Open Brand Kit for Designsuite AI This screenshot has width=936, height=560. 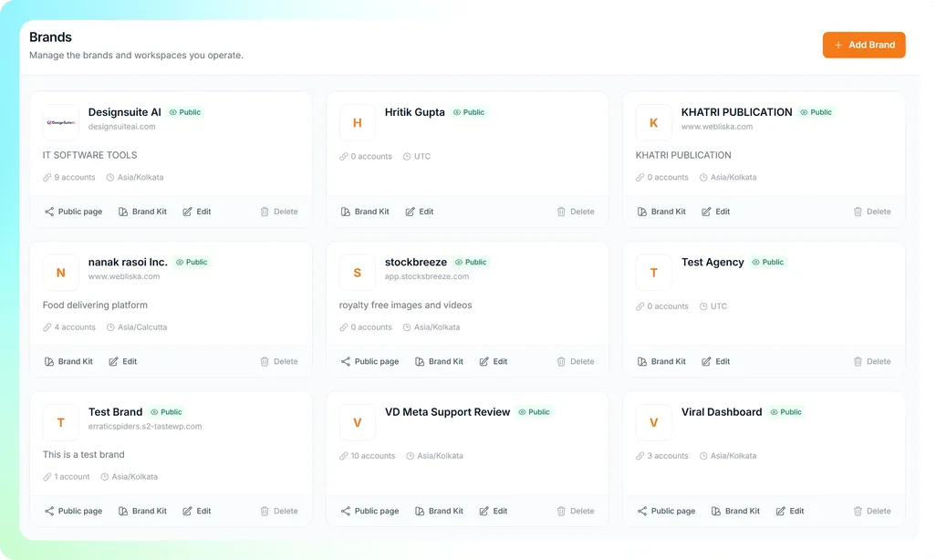[142, 212]
